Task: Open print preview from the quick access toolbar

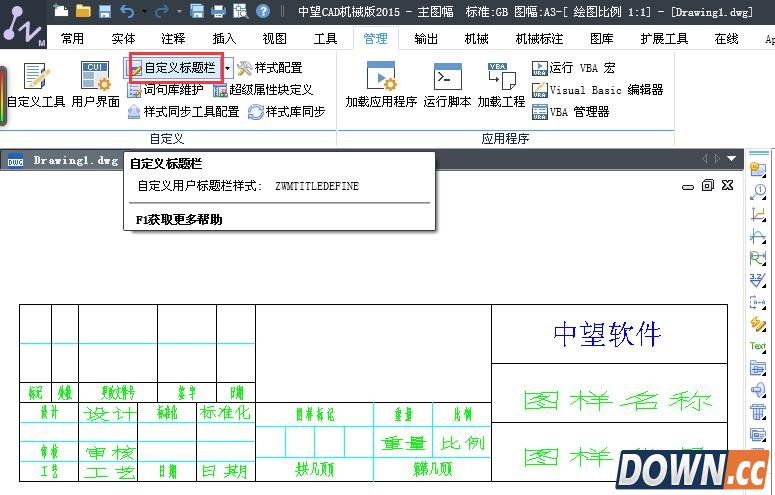Action: coord(241,11)
